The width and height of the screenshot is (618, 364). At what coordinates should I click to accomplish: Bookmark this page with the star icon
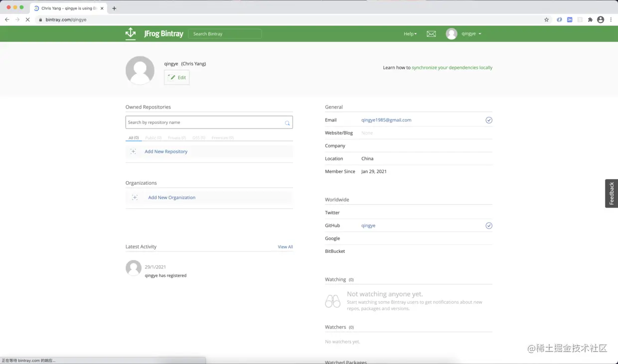(x=546, y=20)
